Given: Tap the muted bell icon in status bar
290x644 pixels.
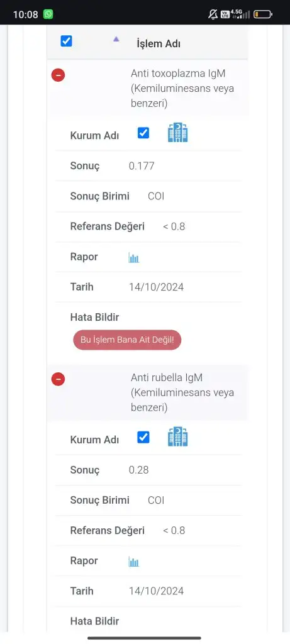Looking at the screenshot, I should [213, 14].
